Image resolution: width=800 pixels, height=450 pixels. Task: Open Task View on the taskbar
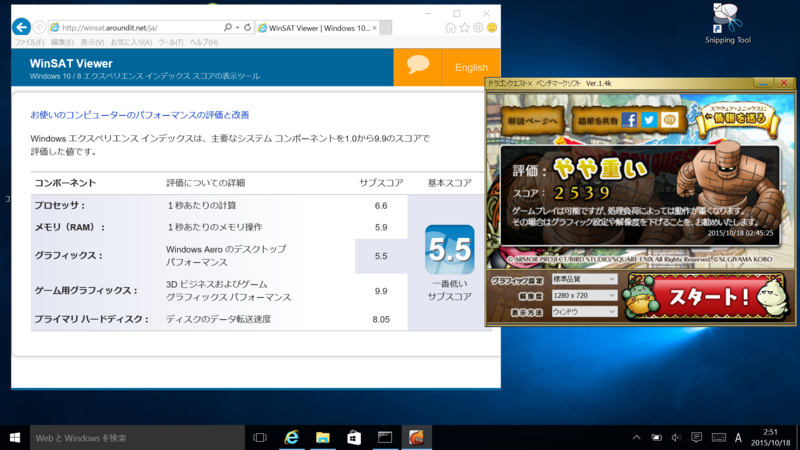coord(260,438)
